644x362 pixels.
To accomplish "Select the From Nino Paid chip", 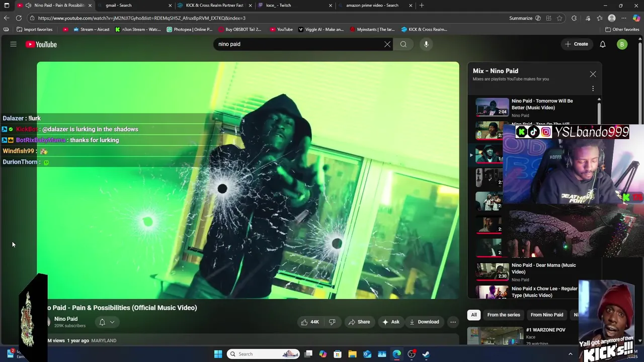I will click(x=547, y=315).
